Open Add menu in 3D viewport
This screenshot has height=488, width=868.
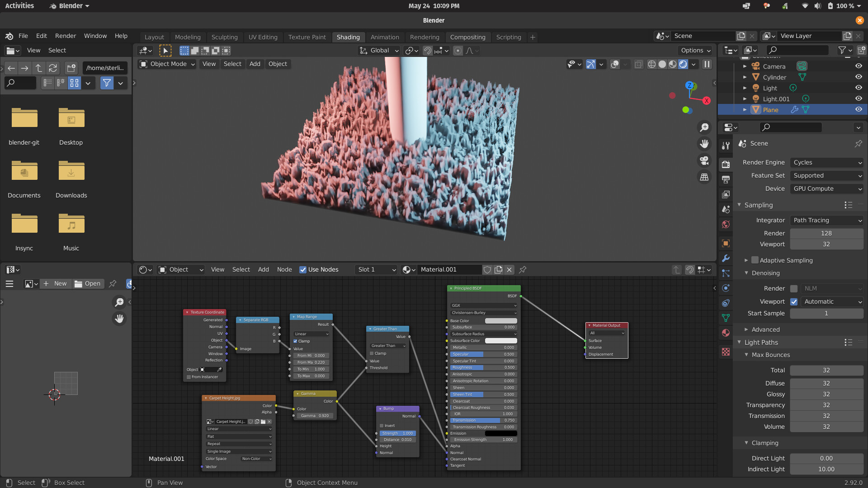255,64
